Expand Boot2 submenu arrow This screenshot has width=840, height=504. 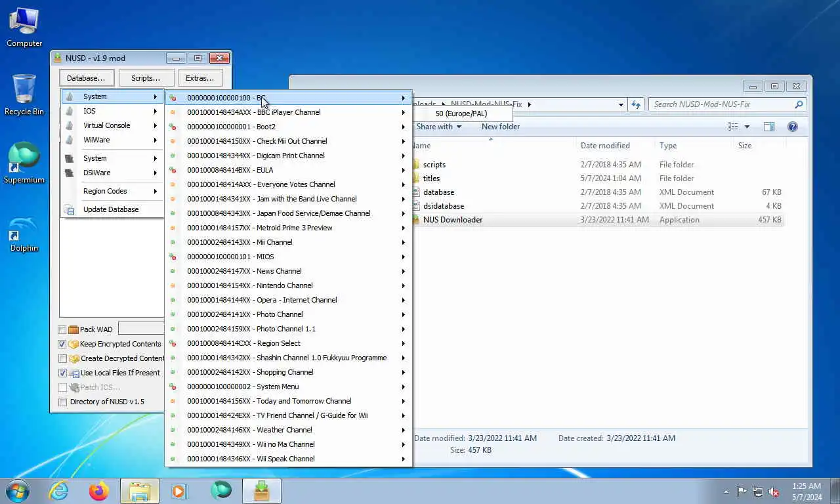(404, 127)
